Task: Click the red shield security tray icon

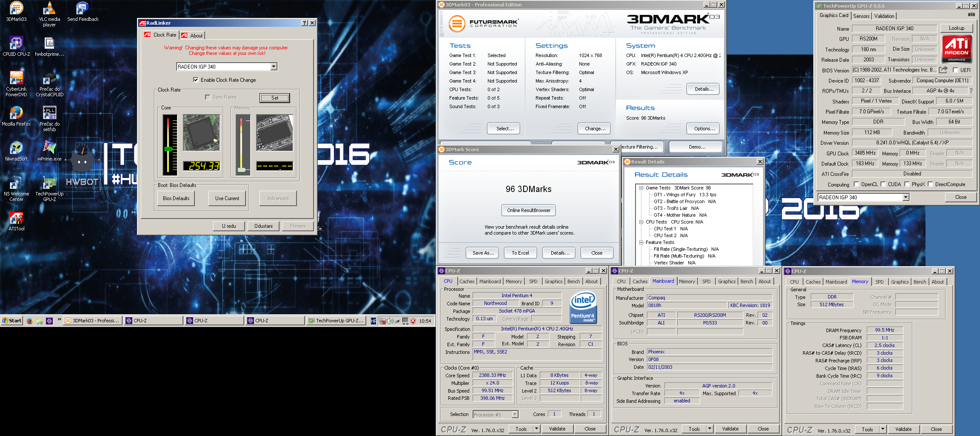Action: click(413, 321)
